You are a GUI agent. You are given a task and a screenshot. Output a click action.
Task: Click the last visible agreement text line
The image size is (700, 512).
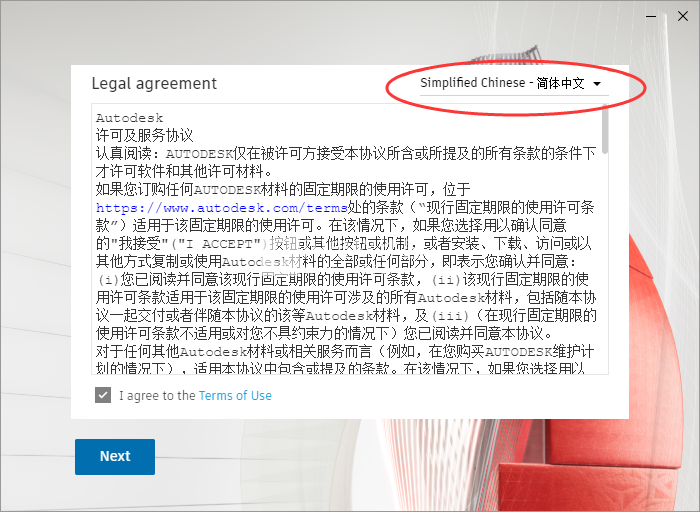340,368
